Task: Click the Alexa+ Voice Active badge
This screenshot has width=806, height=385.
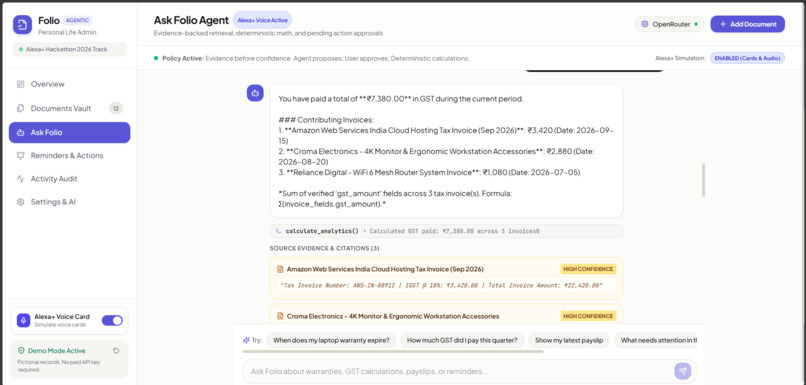Action: coord(262,20)
